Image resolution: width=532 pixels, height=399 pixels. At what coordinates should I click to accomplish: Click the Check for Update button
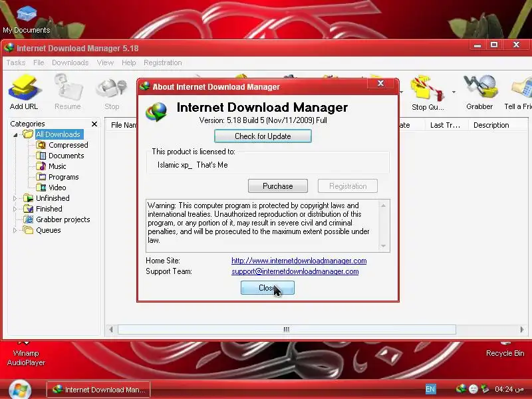263,136
